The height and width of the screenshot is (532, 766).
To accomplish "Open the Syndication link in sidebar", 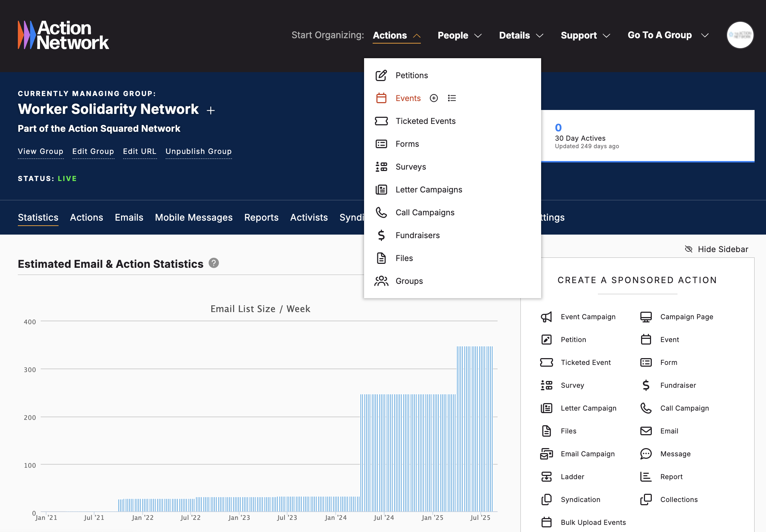I will (580, 500).
